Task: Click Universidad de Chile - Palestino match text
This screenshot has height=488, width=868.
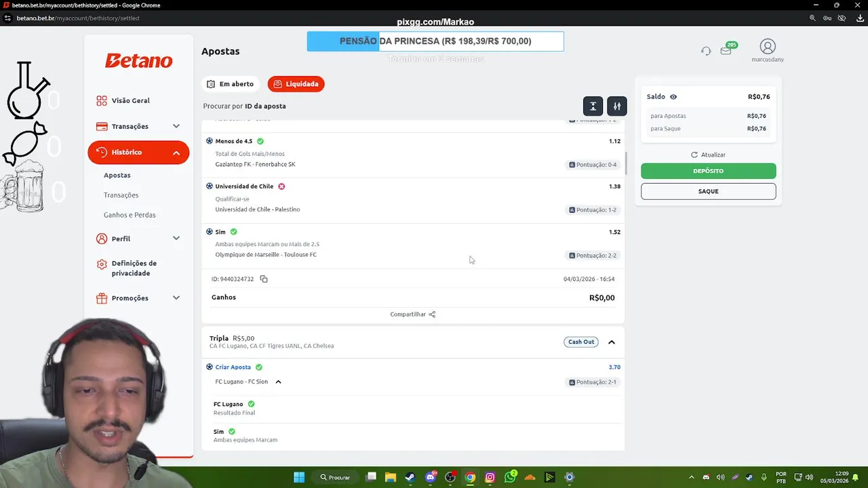Action: coord(258,209)
